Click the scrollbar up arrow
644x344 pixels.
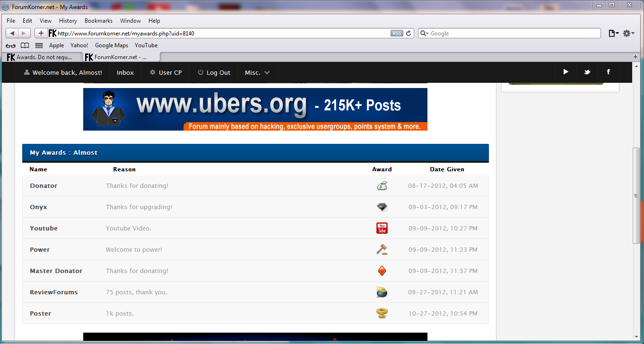pyautogui.click(x=636, y=66)
